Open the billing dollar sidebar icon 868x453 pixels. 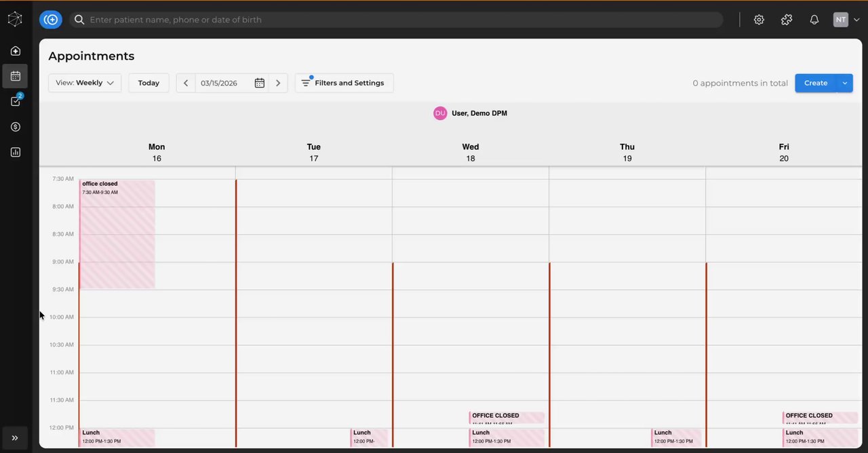pos(15,127)
